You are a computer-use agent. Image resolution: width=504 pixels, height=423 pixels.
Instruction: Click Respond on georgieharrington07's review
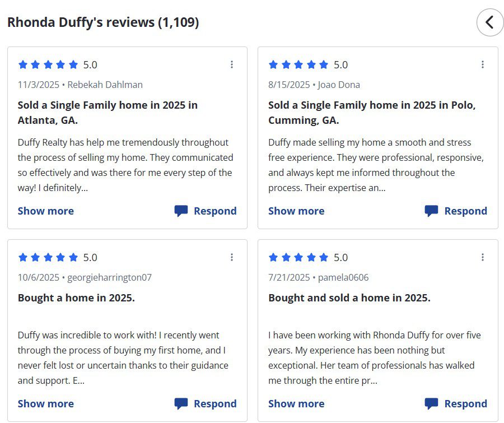[215, 403]
